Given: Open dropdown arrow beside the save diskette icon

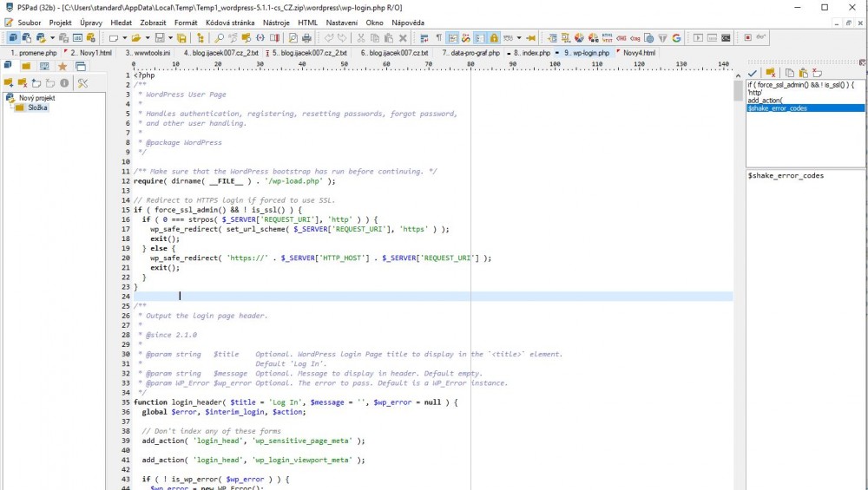Looking at the screenshot, I should [x=171, y=38].
